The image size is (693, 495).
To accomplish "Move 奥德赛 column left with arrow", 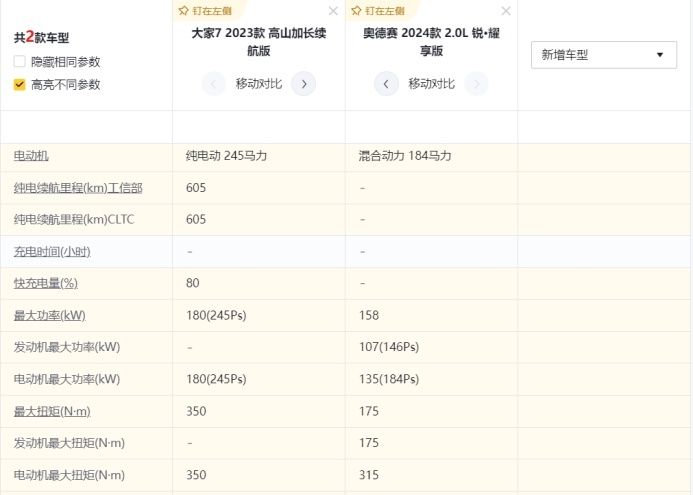I will pos(386,84).
